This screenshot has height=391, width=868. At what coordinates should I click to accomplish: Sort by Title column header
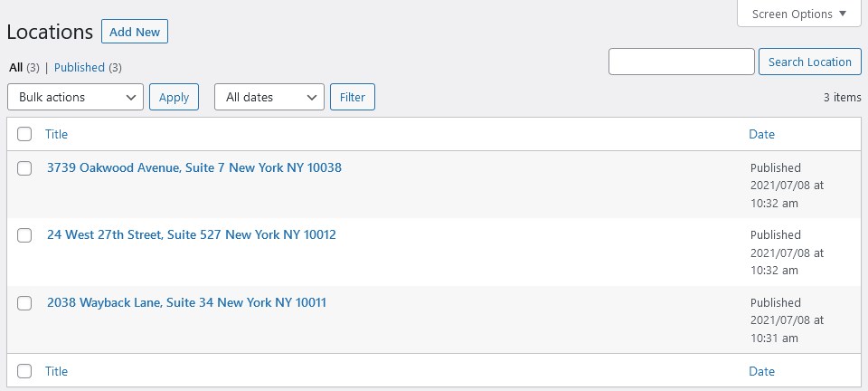56,134
